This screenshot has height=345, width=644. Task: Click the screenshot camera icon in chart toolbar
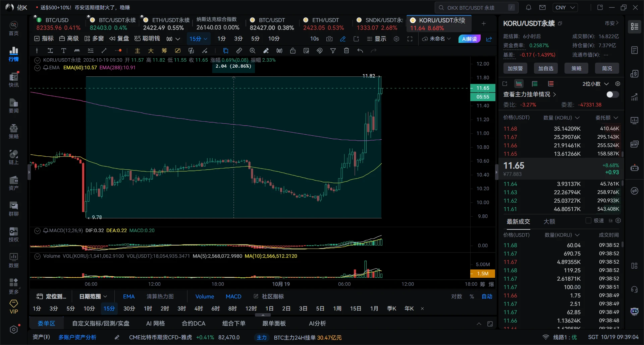pyautogui.click(x=329, y=39)
